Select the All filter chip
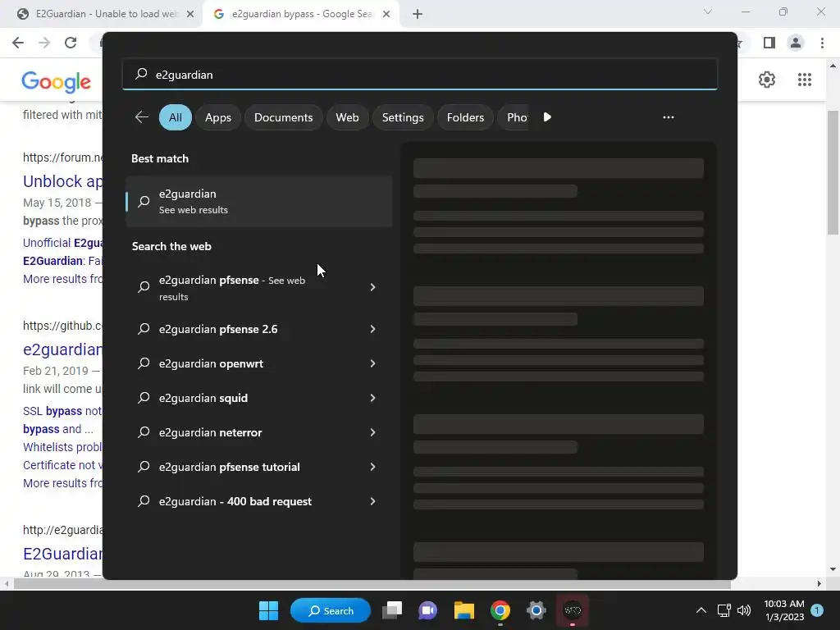 176,117
